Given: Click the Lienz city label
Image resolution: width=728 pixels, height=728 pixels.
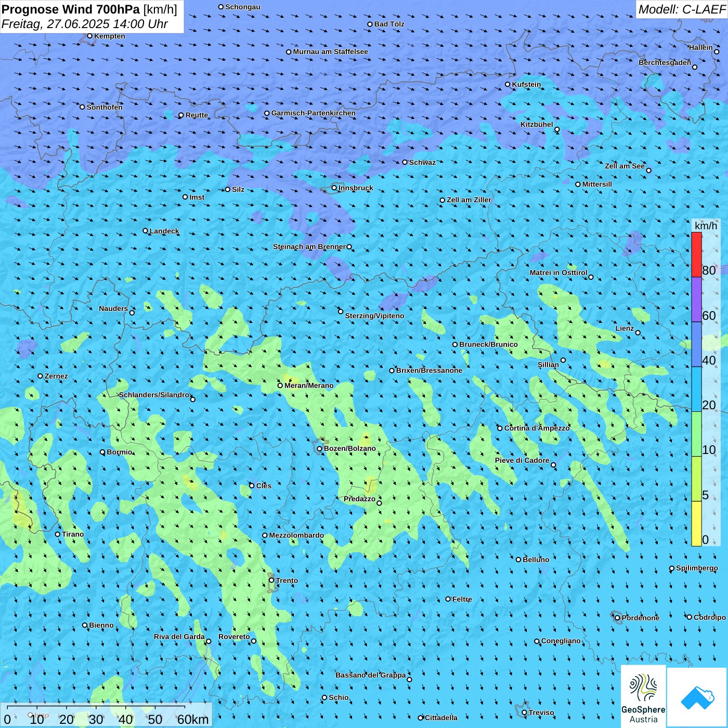Looking at the screenshot, I should click(x=625, y=328).
